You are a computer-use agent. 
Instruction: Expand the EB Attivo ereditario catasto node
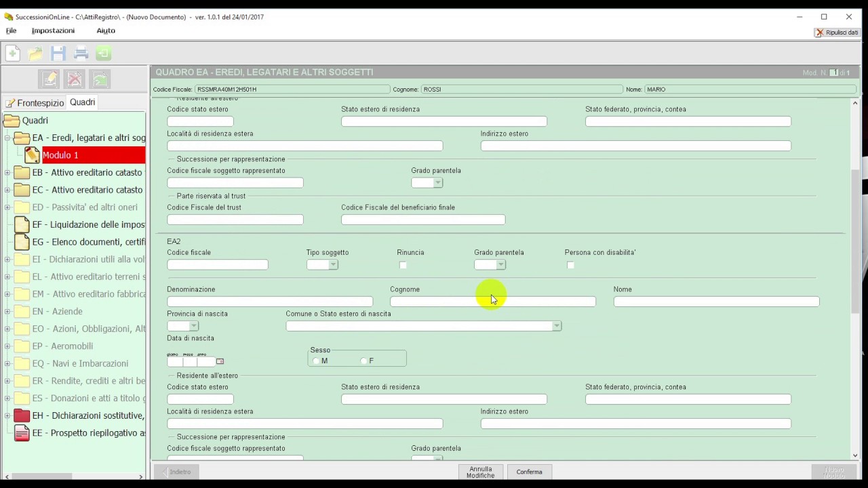(x=7, y=173)
